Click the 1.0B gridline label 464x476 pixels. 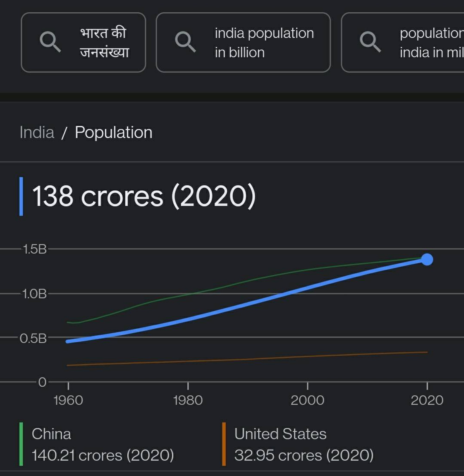[x=34, y=294]
